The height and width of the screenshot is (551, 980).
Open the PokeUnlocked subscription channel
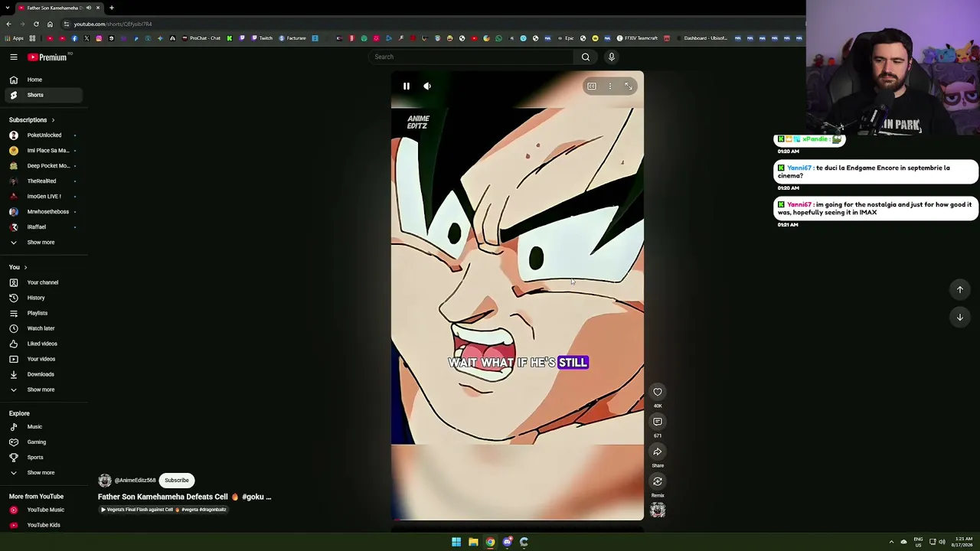pyautogui.click(x=43, y=135)
